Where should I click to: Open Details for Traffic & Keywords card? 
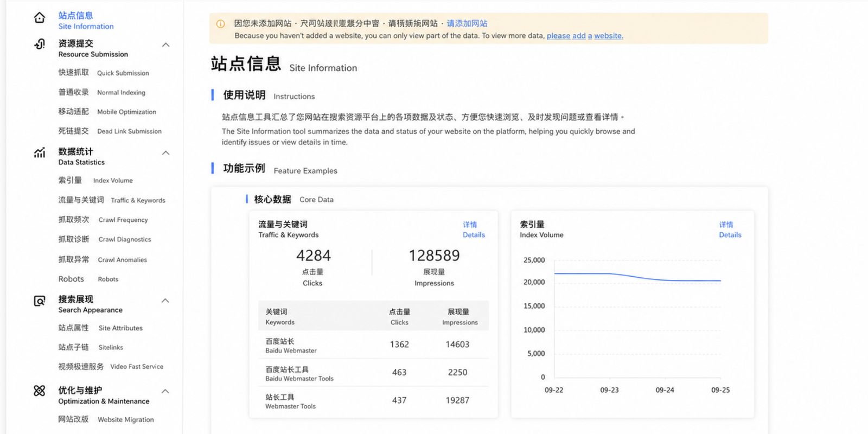474,229
